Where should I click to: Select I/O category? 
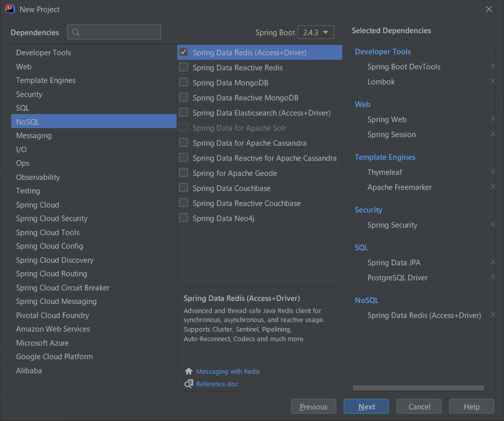(94, 150)
